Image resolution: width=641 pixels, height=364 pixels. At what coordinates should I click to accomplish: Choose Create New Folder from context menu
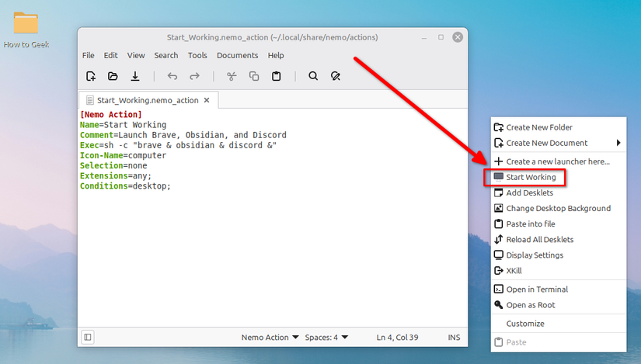[x=559, y=127]
